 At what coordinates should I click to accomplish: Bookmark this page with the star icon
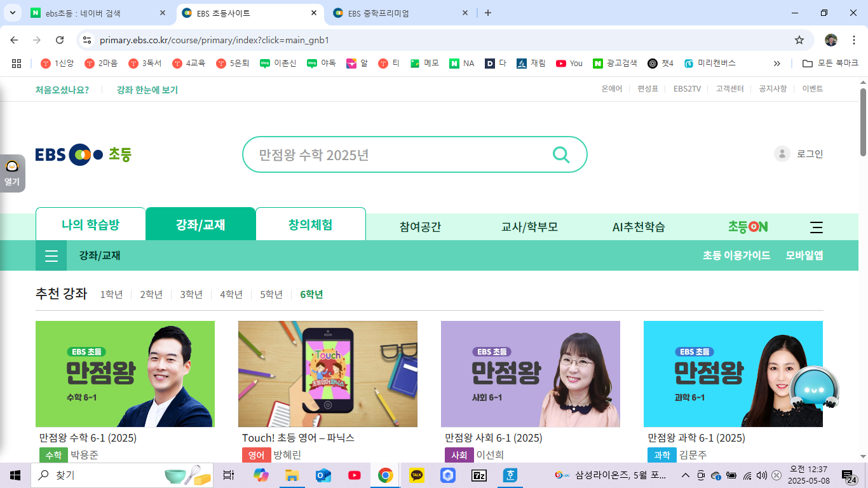799,39
